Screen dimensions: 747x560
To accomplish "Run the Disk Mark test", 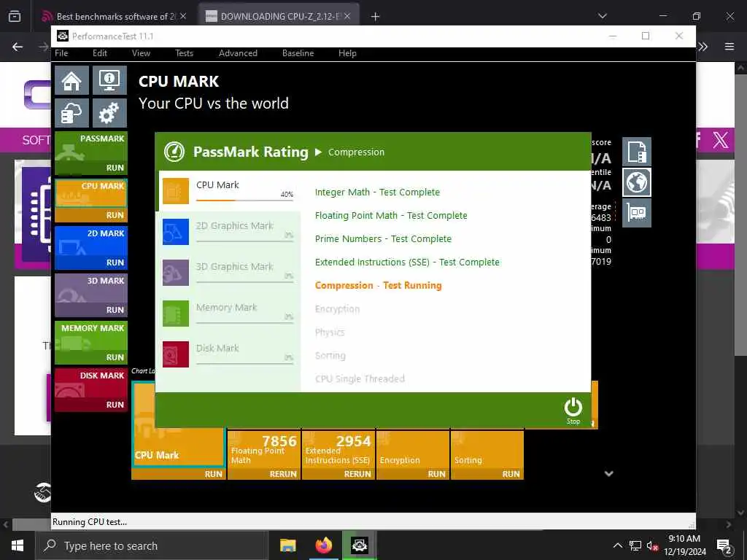I will [115, 404].
